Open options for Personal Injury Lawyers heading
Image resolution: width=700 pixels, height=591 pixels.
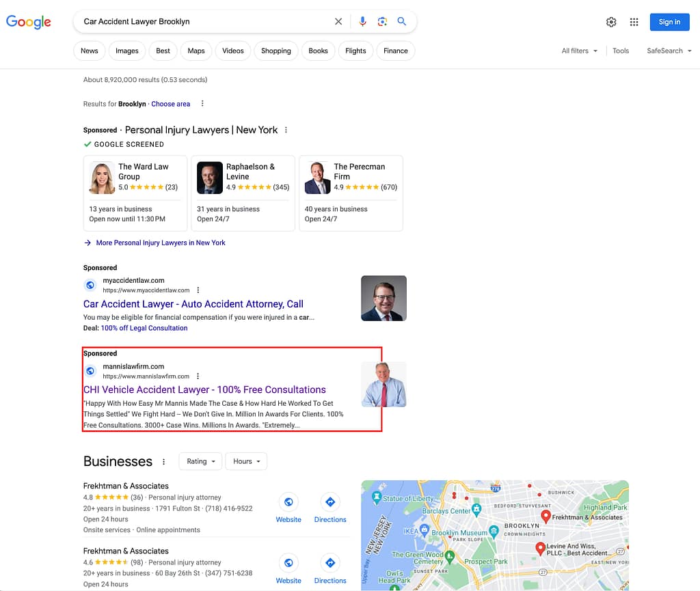pyautogui.click(x=286, y=130)
